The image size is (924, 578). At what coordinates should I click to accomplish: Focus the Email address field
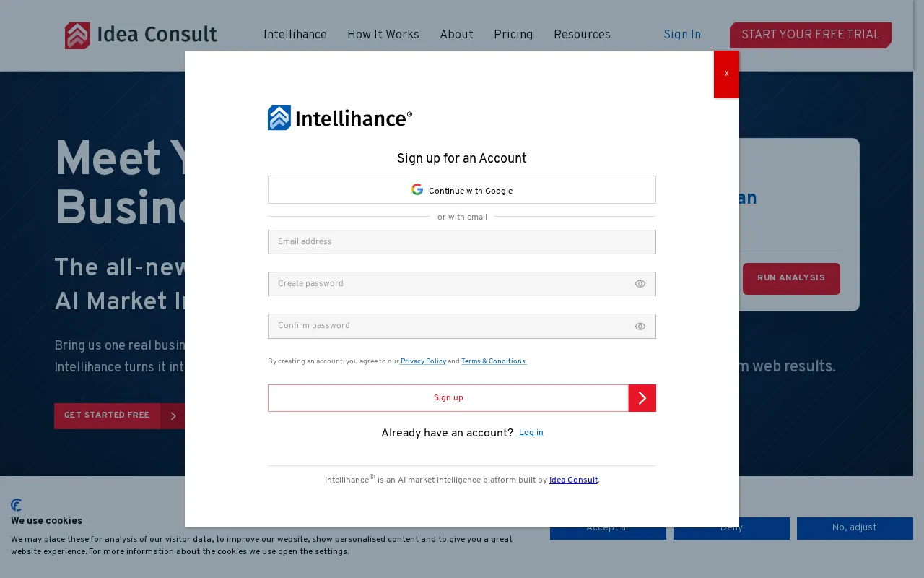pyautogui.click(x=462, y=242)
